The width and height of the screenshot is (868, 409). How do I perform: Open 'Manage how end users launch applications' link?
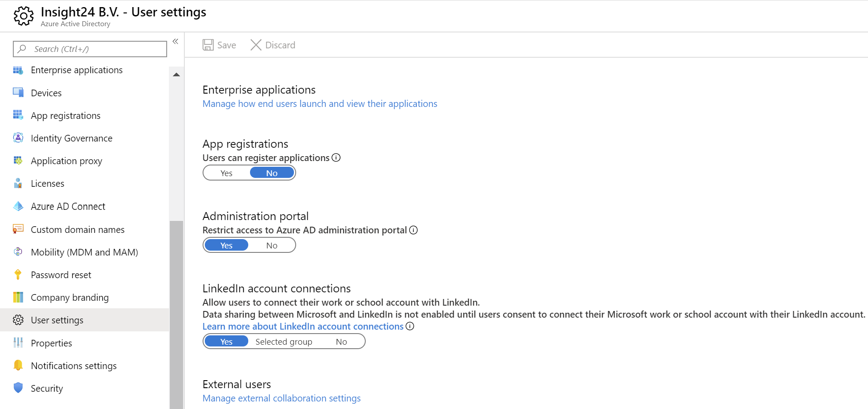(320, 103)
